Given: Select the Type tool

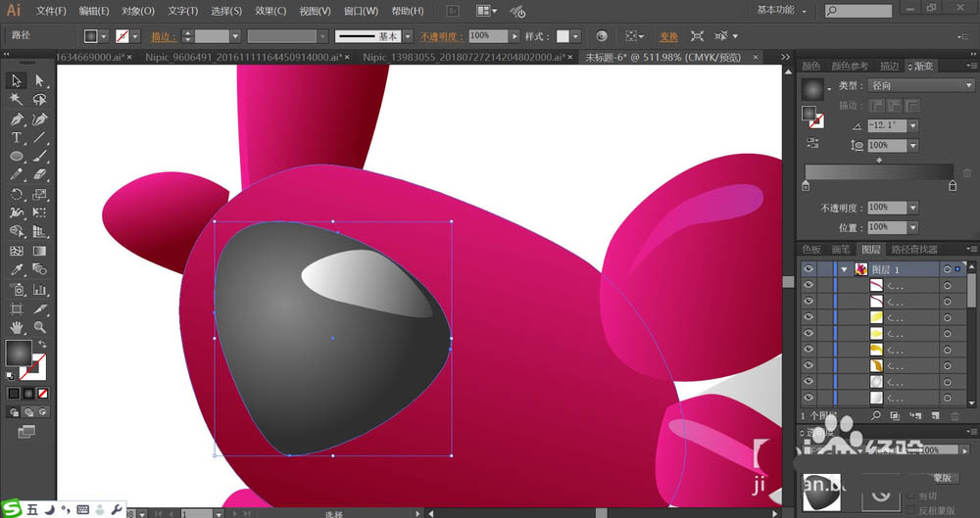Looking at the screenshot, I should [17, 137].
